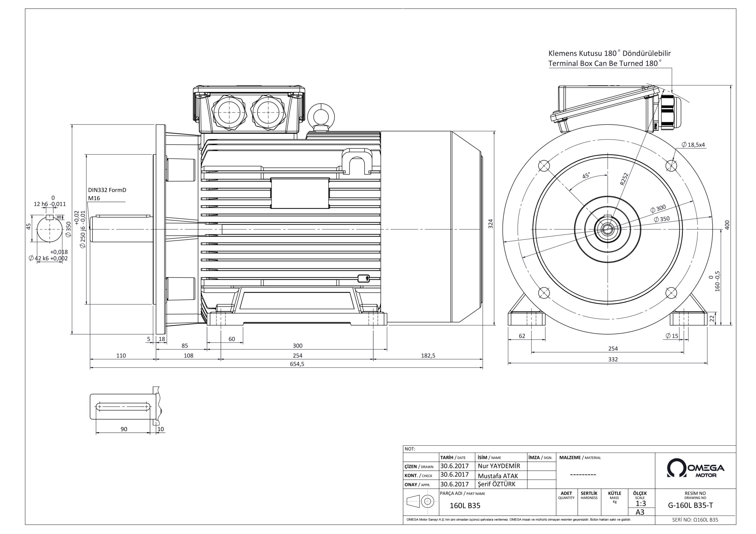Select the left cable gland on terminal box
The image size is (756, 534).
click(229, 112)
